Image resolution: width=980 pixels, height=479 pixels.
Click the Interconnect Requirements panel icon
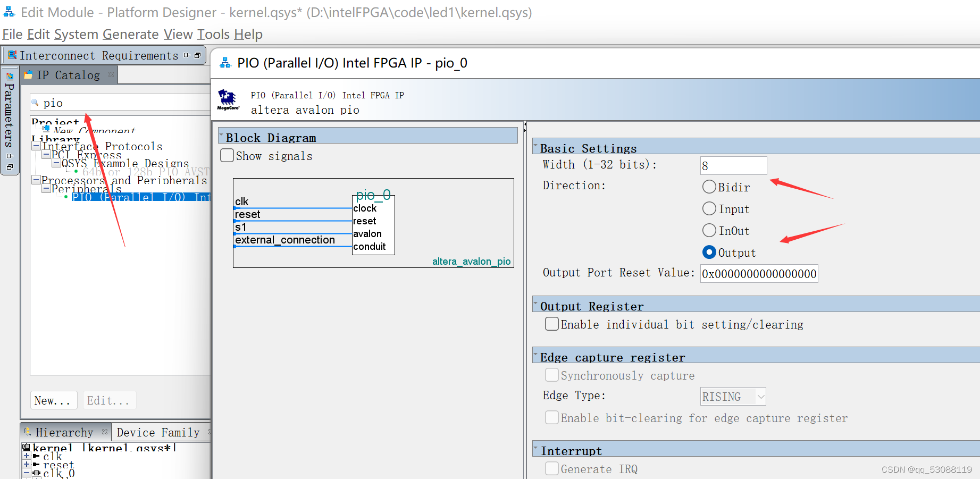tap(12, 55)
